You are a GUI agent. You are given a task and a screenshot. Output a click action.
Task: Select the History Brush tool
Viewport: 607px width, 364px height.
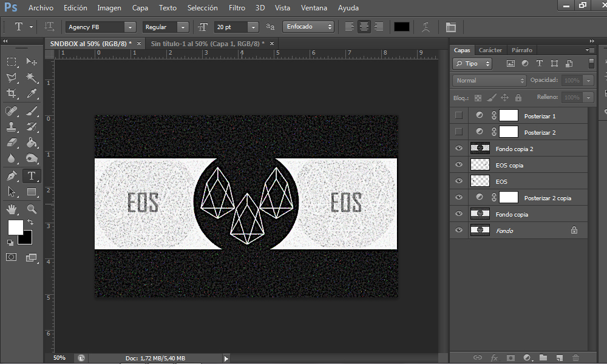(32, 127)
